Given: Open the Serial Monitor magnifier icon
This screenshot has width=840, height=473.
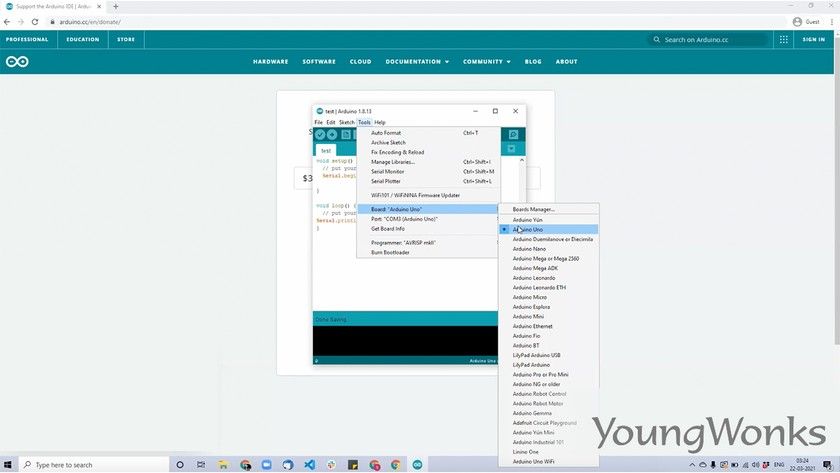Looking at the screenshot, I should click(x=513, y=134).
